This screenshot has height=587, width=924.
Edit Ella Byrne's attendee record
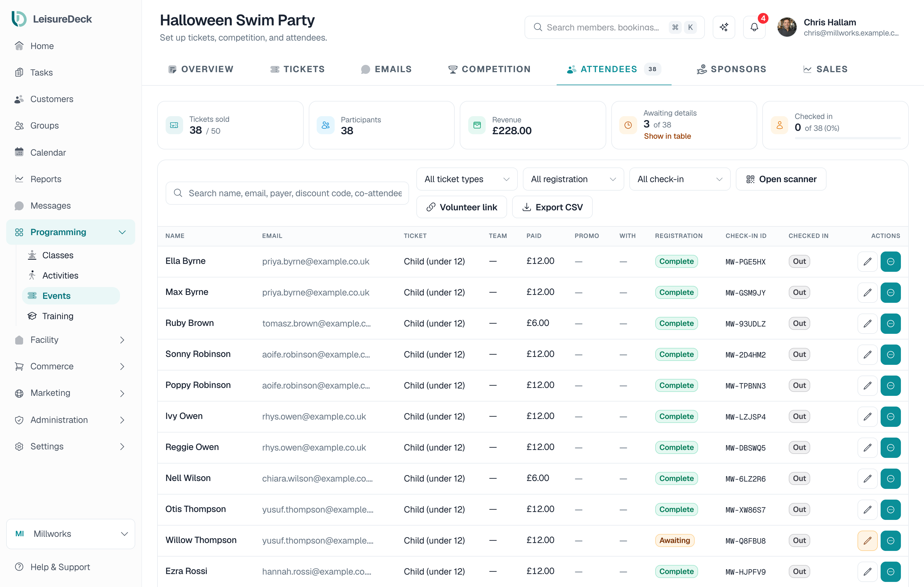(x=867, y=262)
